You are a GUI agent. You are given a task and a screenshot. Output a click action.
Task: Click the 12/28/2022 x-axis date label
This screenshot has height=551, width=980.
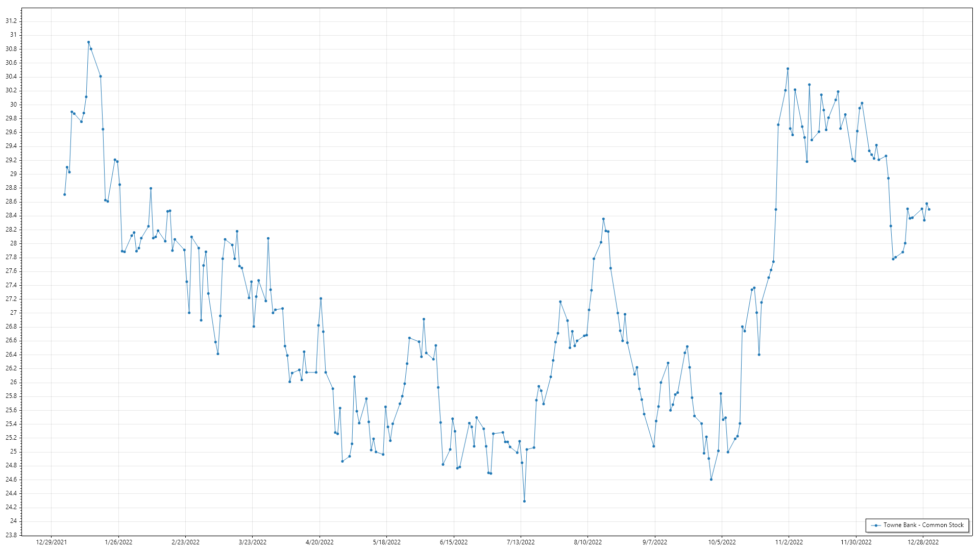[x=923, y=542]
